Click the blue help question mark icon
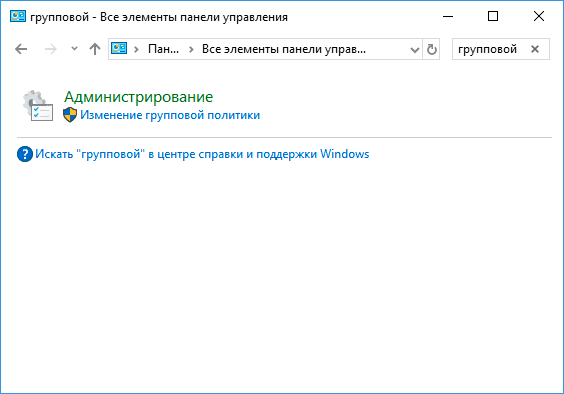564x394 pixels. click(x=25, y=154)
